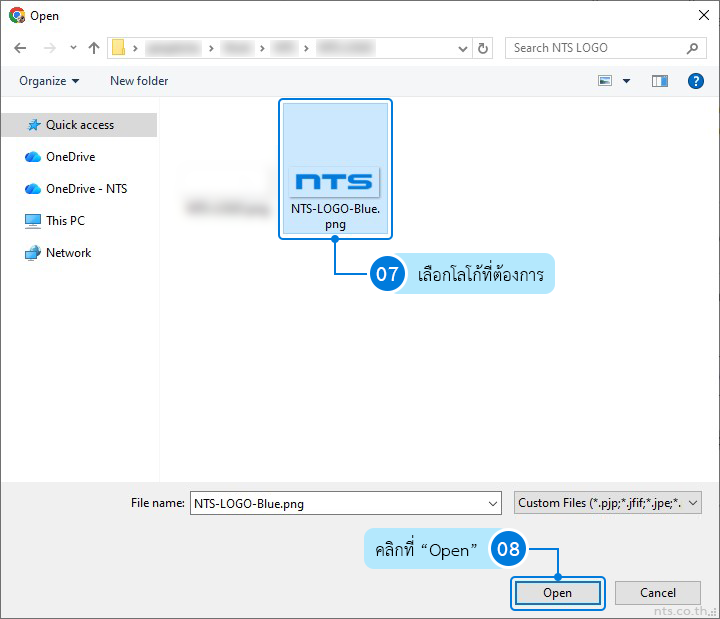Open the More view options dropdown
The width and height of the screenshot is (720, 619).
coord(626,81)
